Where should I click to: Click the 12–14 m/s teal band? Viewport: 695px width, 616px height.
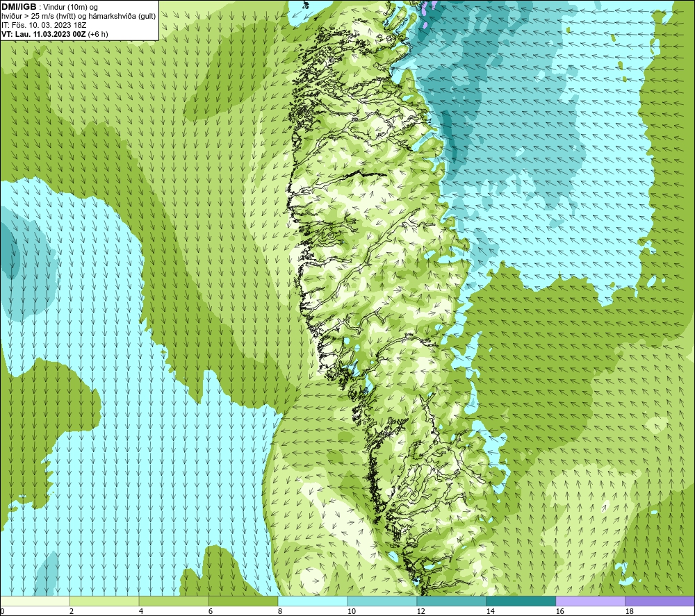(451, 601)
